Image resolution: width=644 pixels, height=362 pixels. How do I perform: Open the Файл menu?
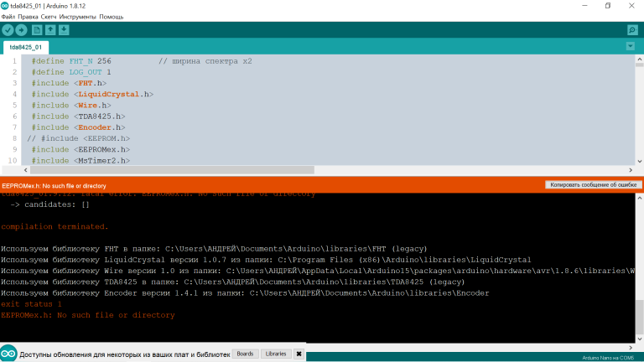tap(8, 17)
